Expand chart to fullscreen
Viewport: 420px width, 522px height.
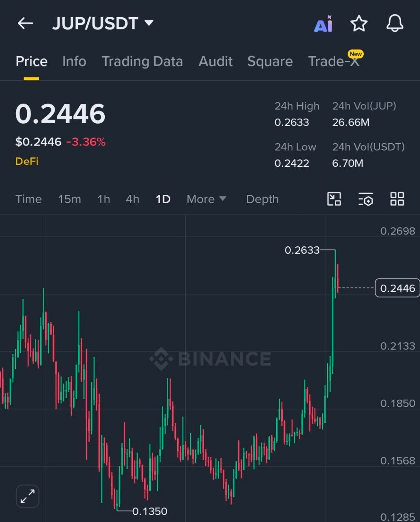pos(27,496)
